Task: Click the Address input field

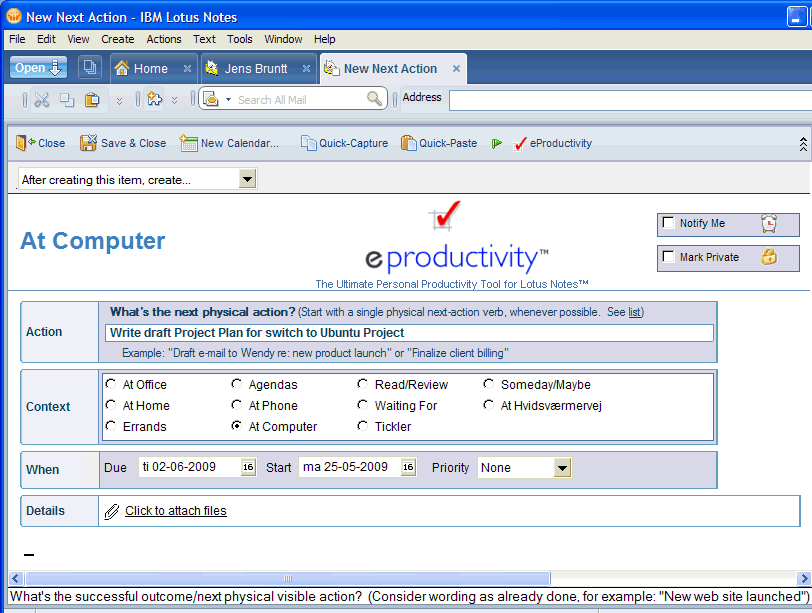Action: [x=630, y=100]
